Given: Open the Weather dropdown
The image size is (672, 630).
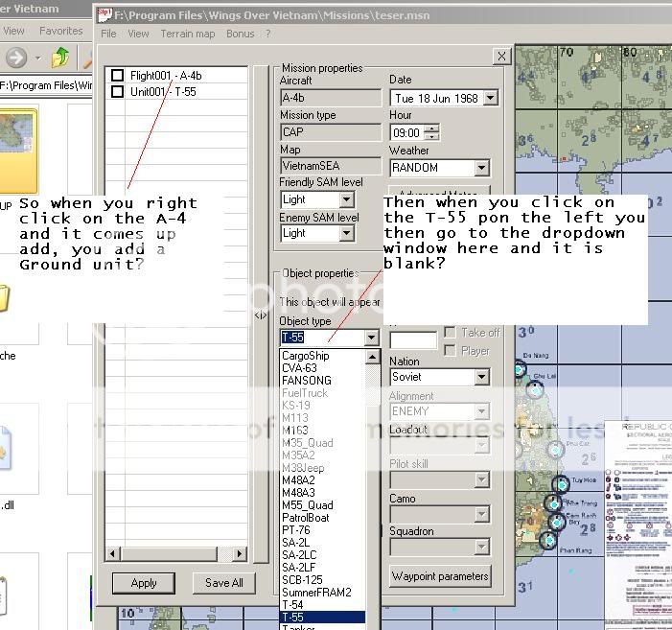Looking at the screenshot, I should pos(482,168).
